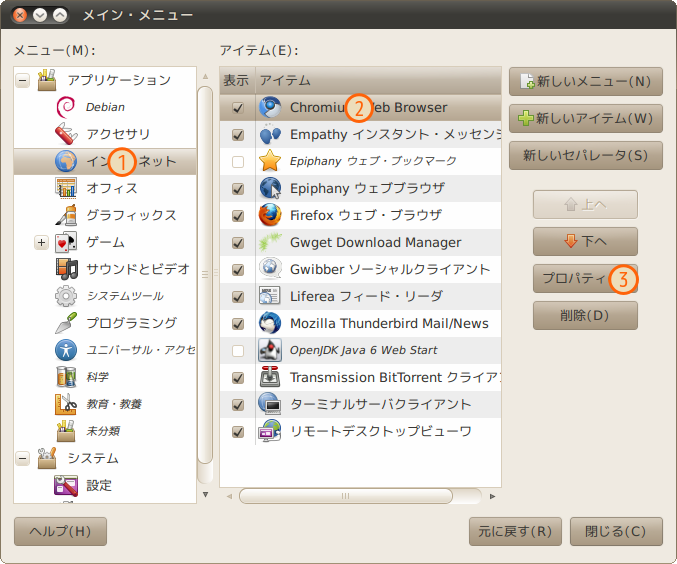
Task: Click the アクセサリ Swiss-knife icon
Action: 66,134
